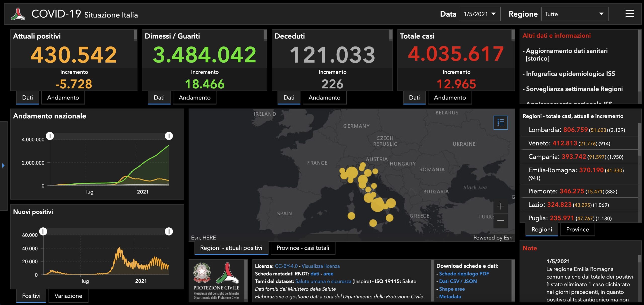The width and height of the screenshot is (644, 305).
Task: Click the Sicilia yellow bubble on map
Action: coord(373,223)
